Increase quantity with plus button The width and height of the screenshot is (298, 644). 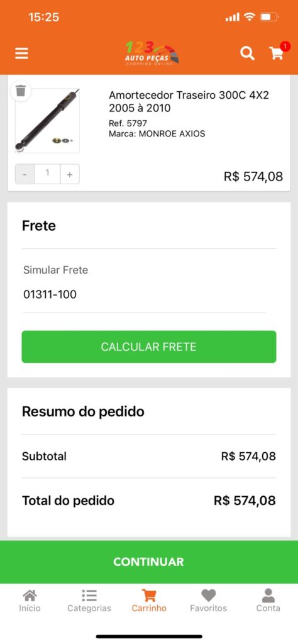click(70, 174)
